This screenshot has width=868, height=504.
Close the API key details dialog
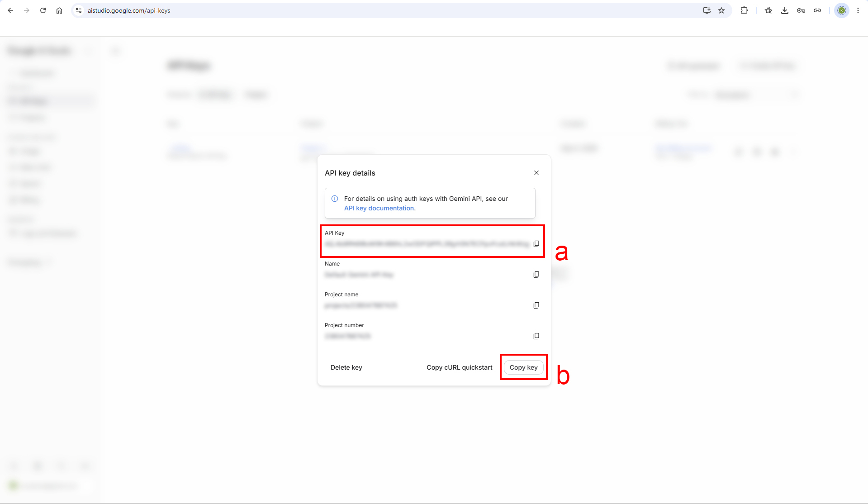(x=536, y=173)
